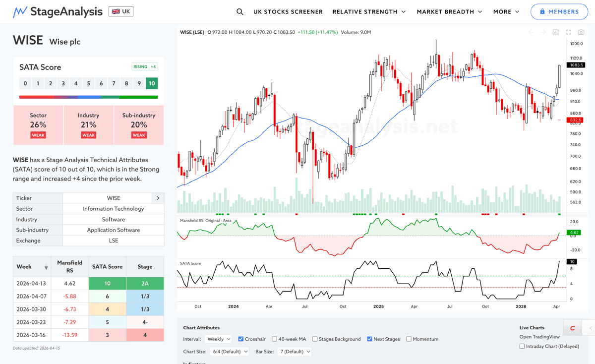Click the lock icon in Members button

coord(542,11)
